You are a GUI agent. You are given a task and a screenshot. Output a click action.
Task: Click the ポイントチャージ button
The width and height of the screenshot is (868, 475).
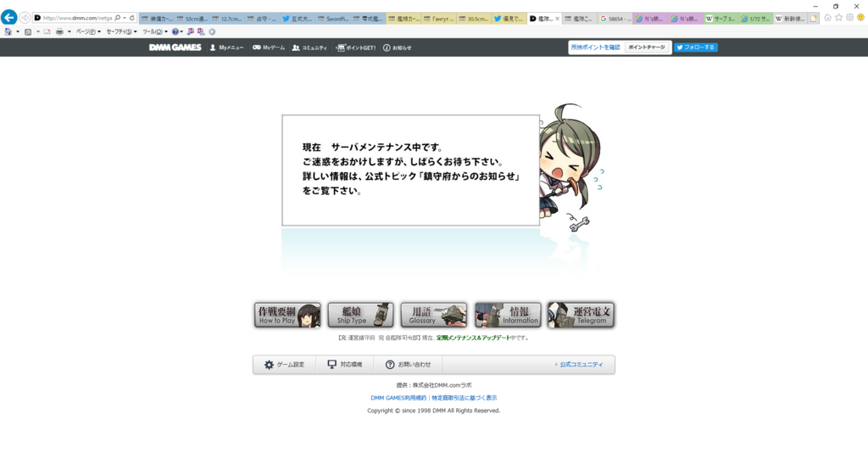[x=647, y=47]
